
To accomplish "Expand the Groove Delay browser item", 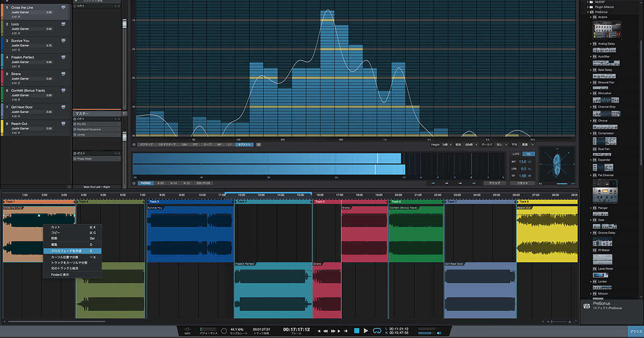I will (x=591, y=233).
